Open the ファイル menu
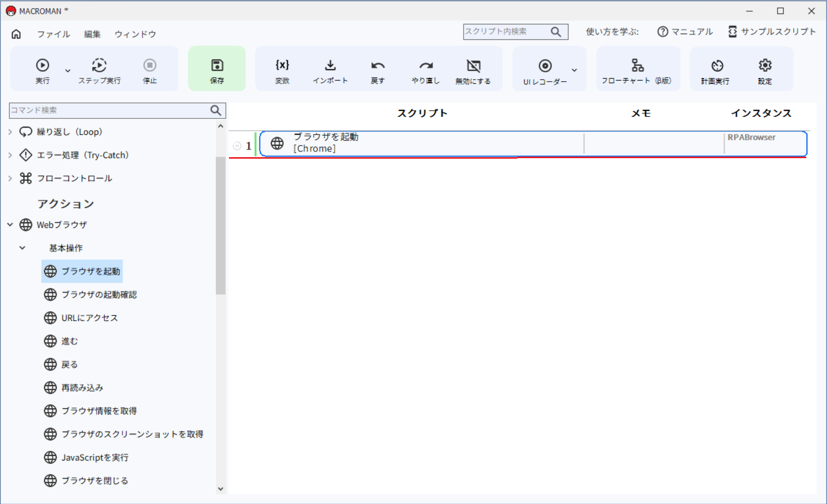This screenshot has width=827, height=504. tap(53, 34)
